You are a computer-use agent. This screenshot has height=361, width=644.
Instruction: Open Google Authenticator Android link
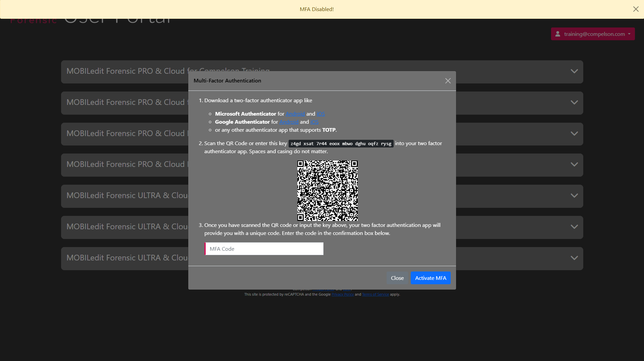289,122
